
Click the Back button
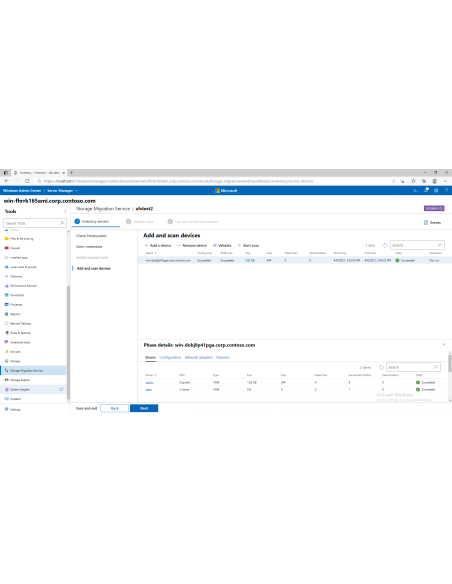[x=115, y=408]
